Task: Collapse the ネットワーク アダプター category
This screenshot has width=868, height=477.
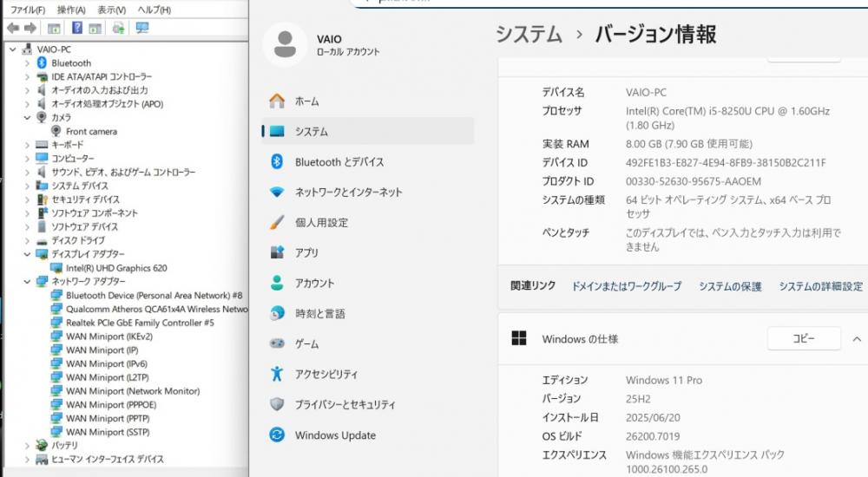Action: [x=27, y=281]
